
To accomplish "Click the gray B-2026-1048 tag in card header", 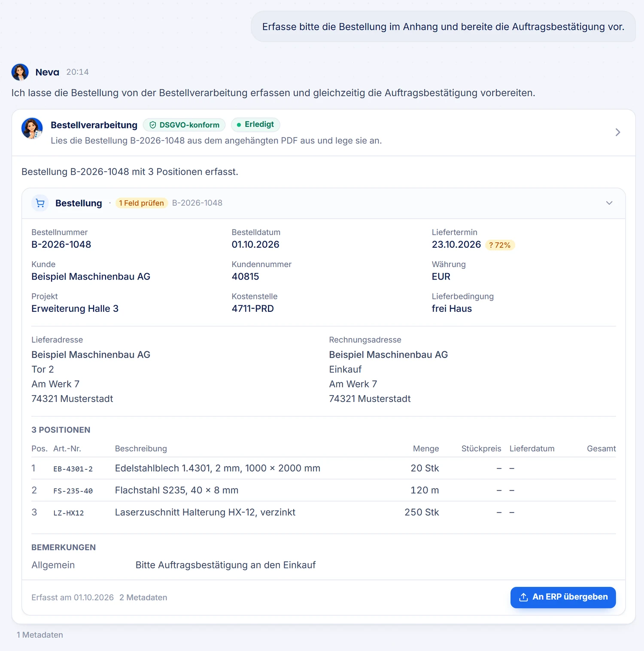I will pos(197,203).
